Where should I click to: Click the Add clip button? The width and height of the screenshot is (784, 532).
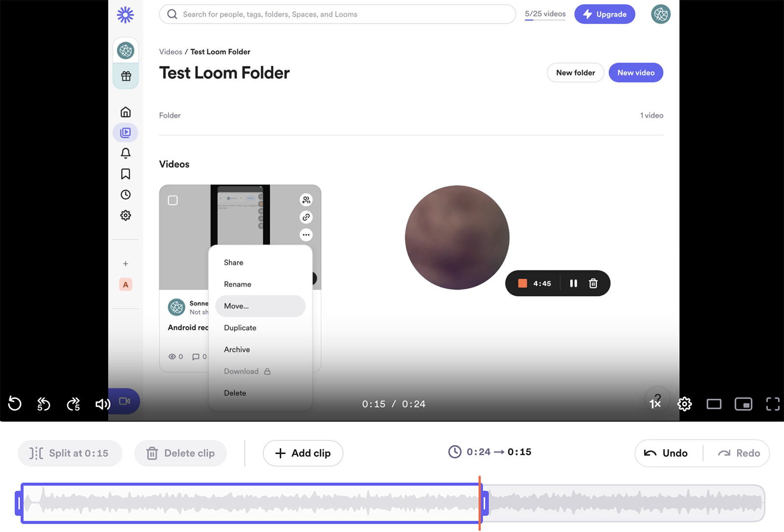coord(303,453)
